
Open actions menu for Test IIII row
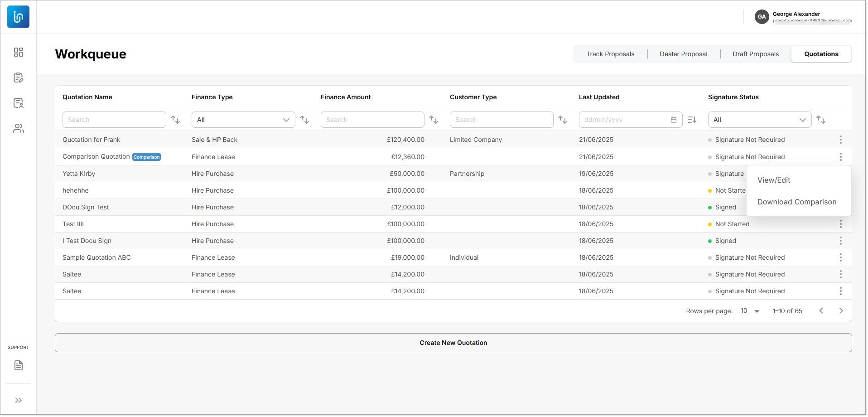pos(841,224)
